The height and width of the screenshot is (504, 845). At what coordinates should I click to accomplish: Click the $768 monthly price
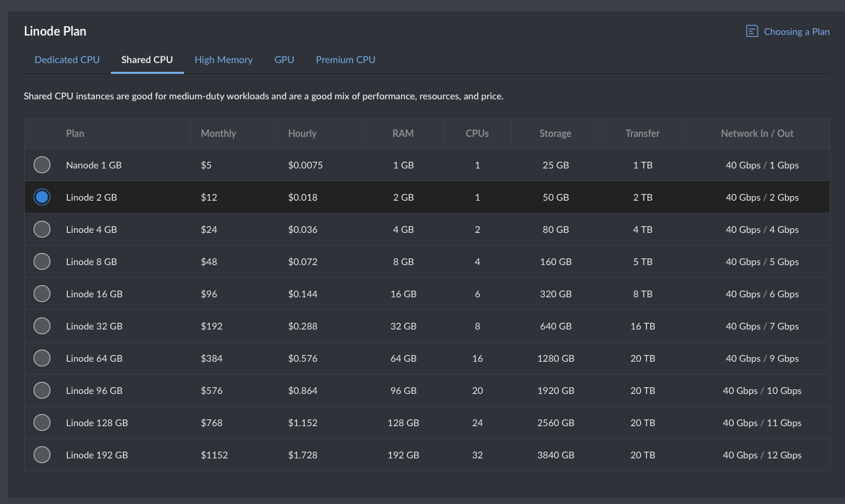click(212, 423)
